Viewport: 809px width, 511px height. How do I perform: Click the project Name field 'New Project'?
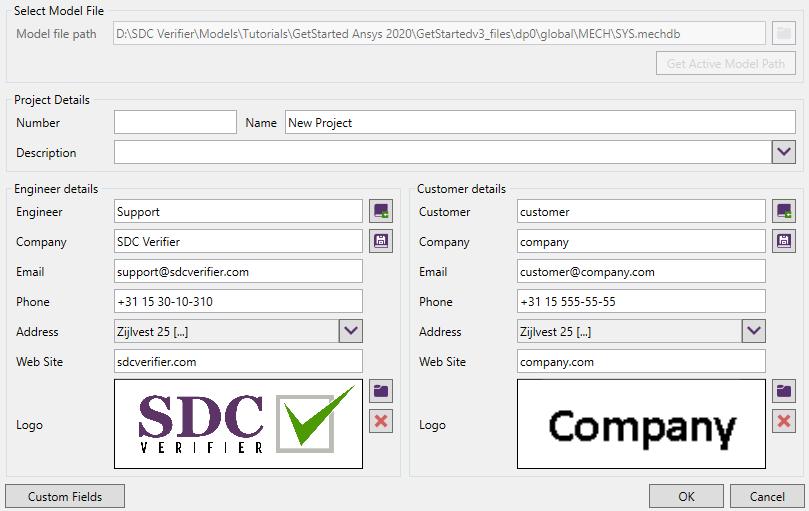(540, 122)
